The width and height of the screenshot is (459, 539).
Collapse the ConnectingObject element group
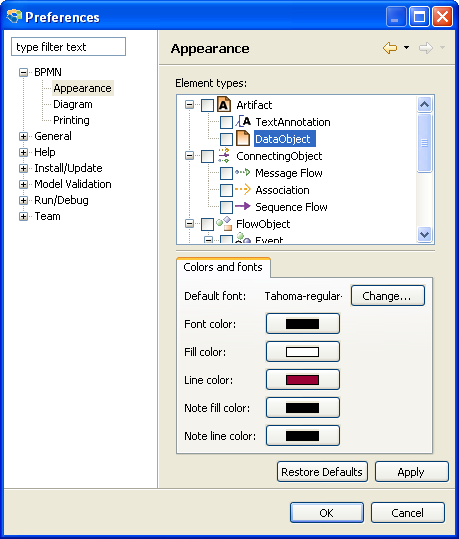[189, 156]
